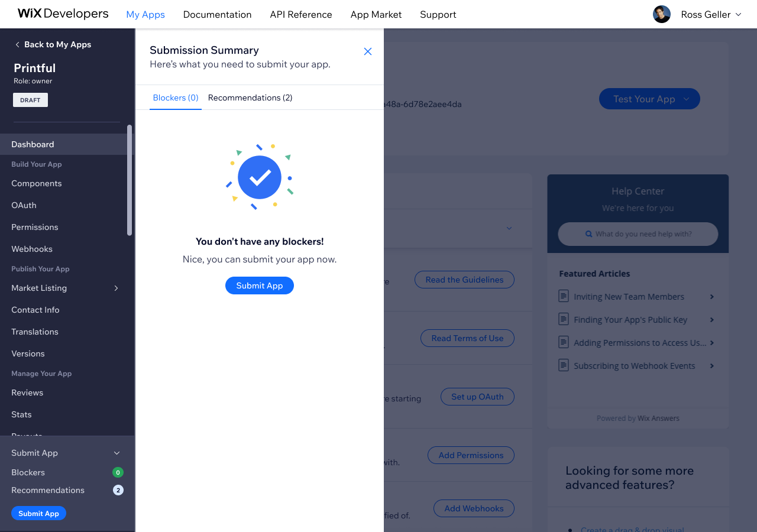Click Submit App button in summary panel
Viewport: 757px width, 532px height.
click(260, 286)
